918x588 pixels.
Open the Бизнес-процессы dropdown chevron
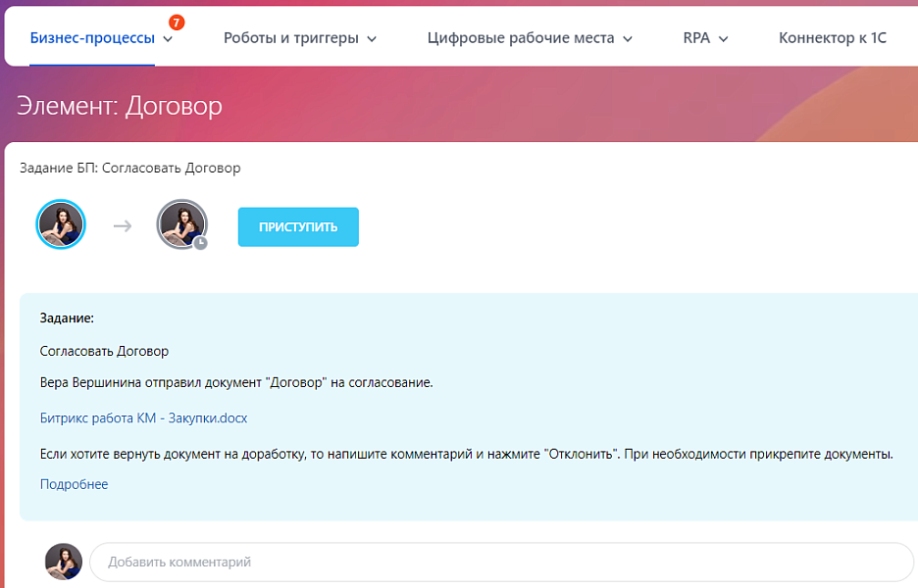[x=168, y=39]
